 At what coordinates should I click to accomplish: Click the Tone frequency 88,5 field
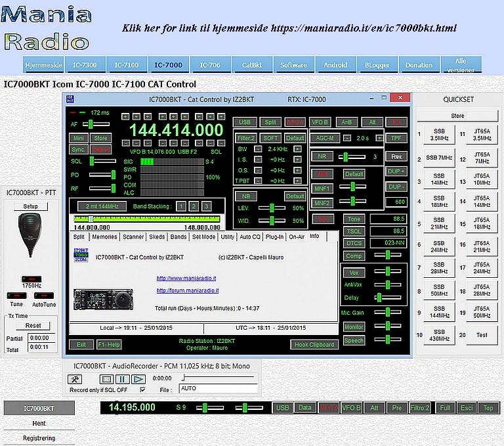click(x=388, y=219)
